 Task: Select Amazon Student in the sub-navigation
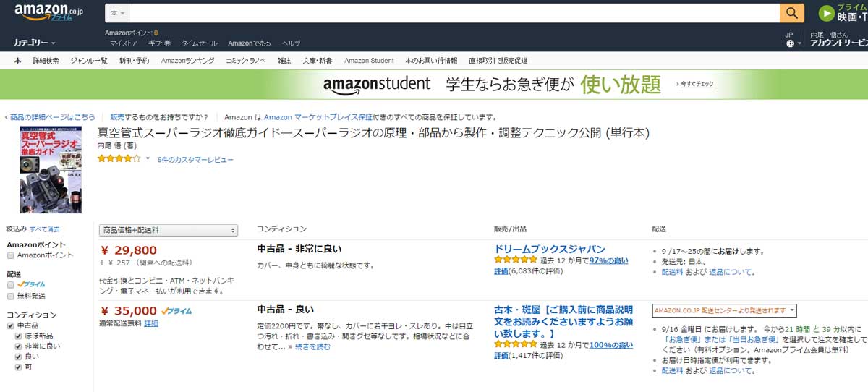(369, 61)
